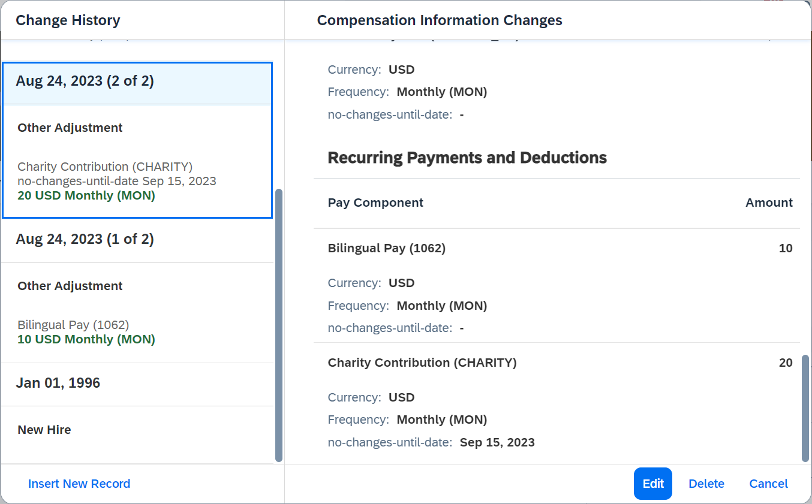Click the Pay Component column header
812x504 pixels.
pyautogui.click(x=375, y=203)
